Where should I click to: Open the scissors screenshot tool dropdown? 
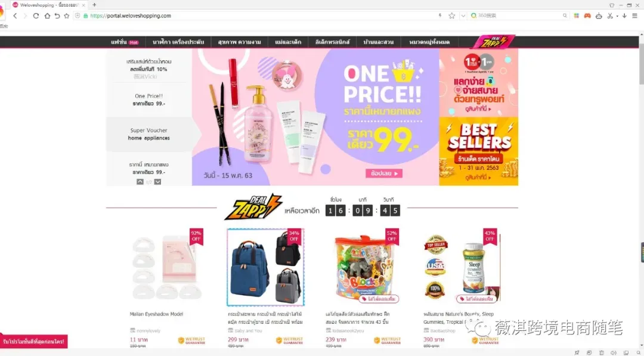617,16
